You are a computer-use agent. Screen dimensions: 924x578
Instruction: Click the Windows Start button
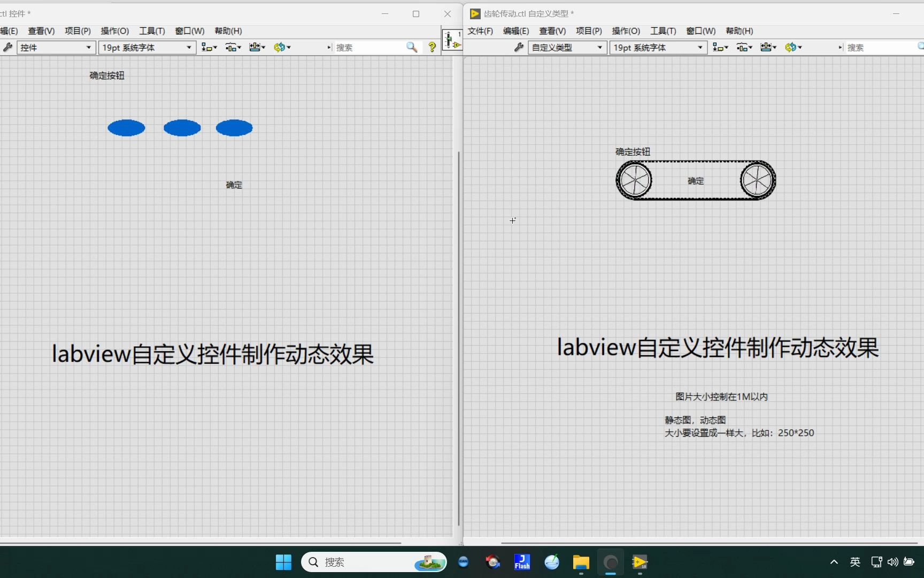[283, 562]
